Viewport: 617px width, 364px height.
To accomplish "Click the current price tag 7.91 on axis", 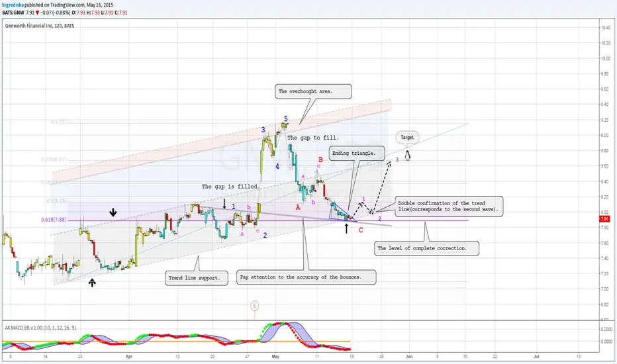I will (x=605, y=219).
